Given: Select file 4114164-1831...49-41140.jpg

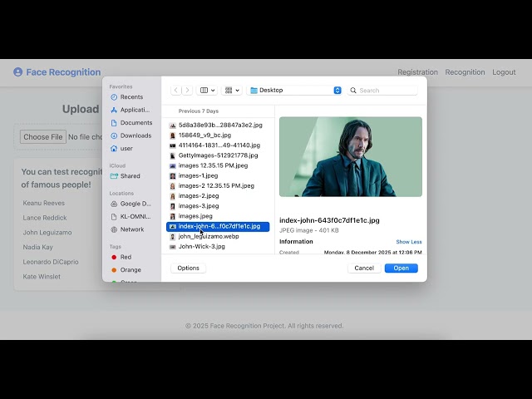Looking at the screenshot, I should click(x=218, y=145).
